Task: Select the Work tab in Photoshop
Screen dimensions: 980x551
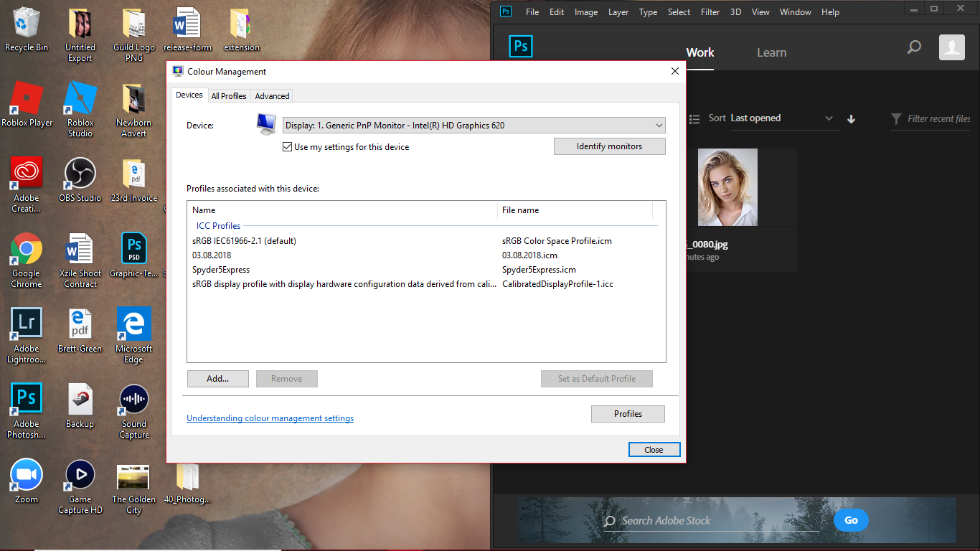Action: [699, 52]
